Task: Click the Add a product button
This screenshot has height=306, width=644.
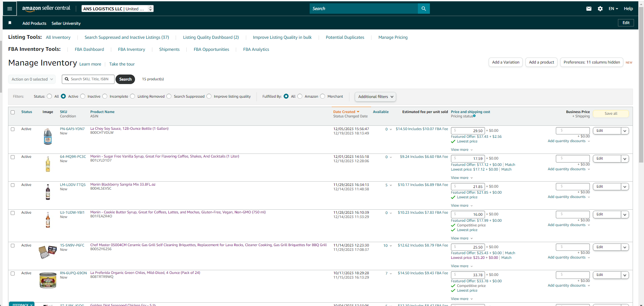Action: point(541,62)
